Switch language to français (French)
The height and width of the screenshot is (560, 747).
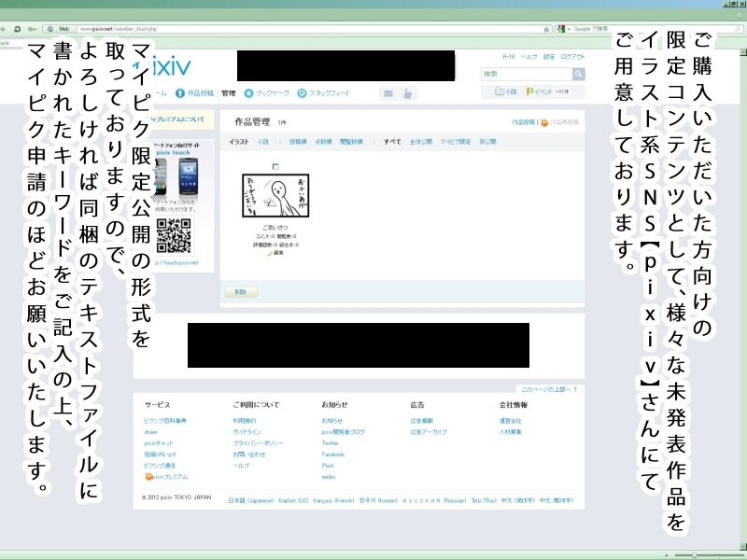point(333,500)
